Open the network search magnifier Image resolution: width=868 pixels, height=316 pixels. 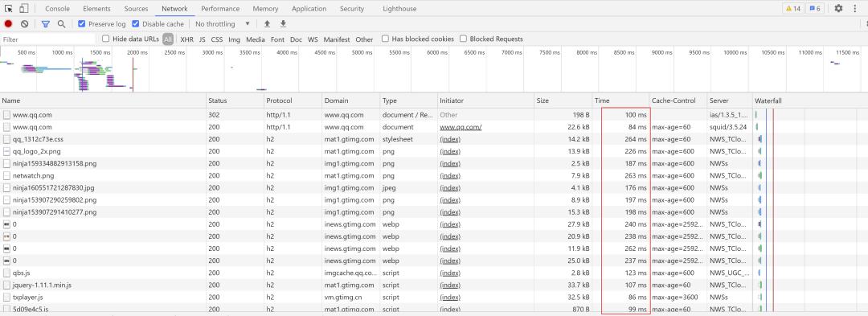pos(61,24)
